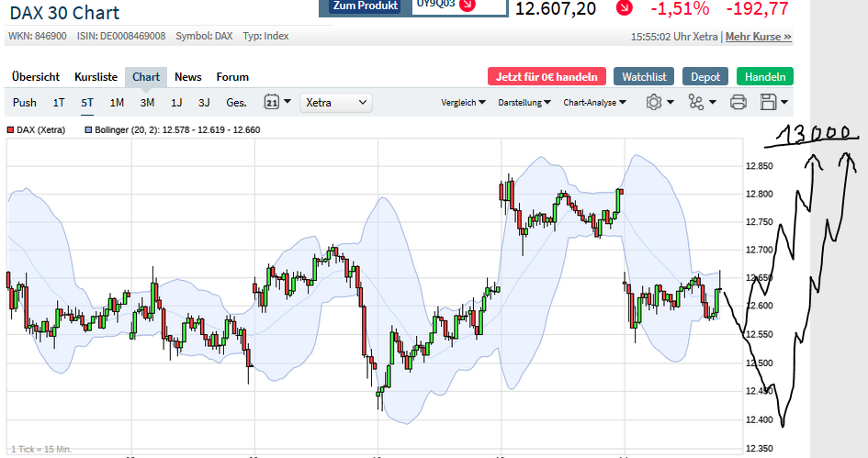
Task: Switch to the News tab
Action: click(x=187, y=77)
